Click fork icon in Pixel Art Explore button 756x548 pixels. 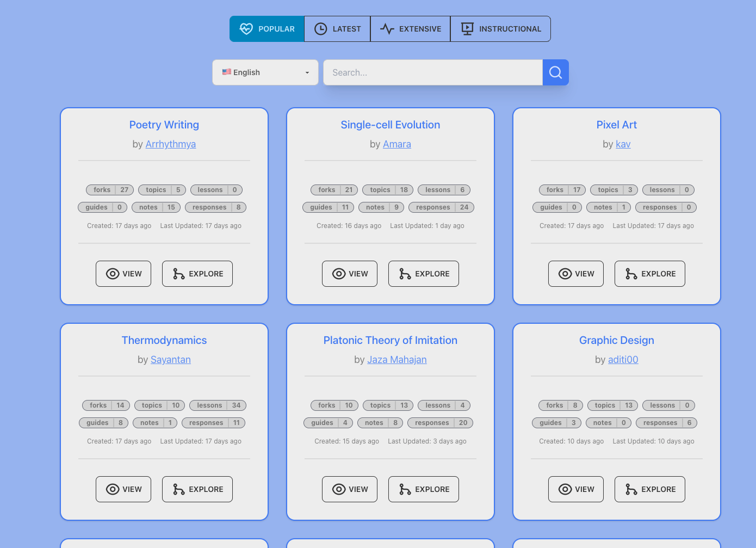pos(631,274)
